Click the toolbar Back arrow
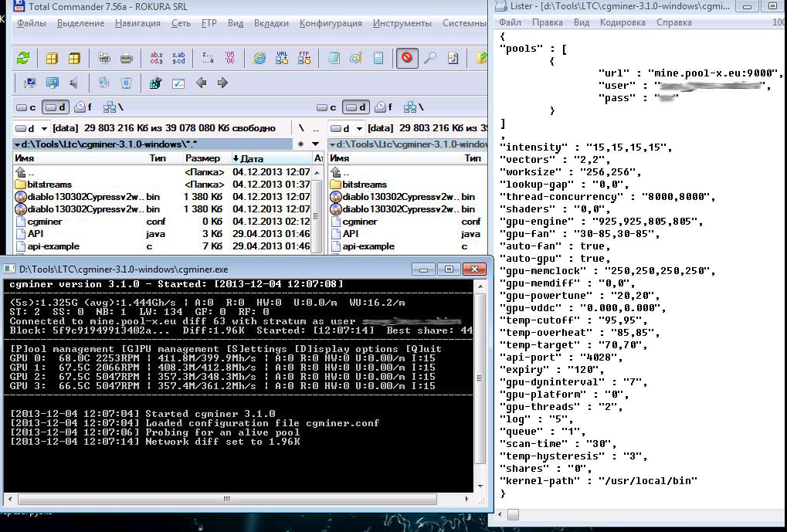This screenshot has height=532, width=787. [x=202, y=83]
